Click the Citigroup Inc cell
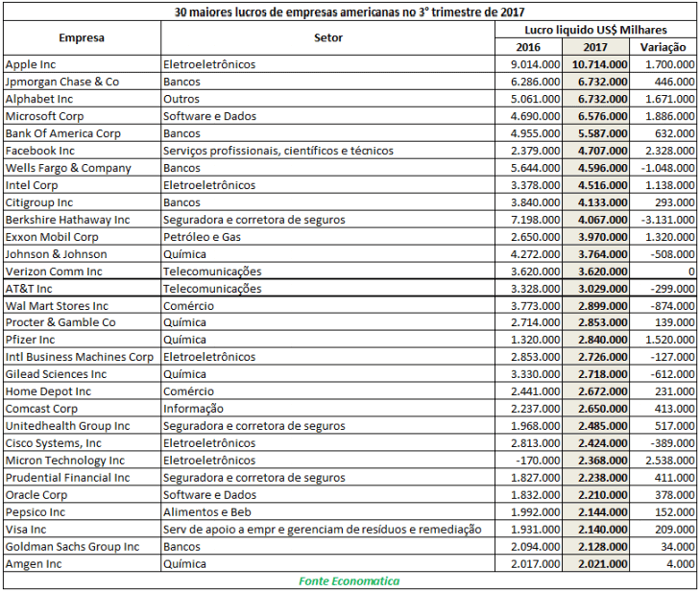The height and width of the screenshot is (592, 700). (82, 202)
